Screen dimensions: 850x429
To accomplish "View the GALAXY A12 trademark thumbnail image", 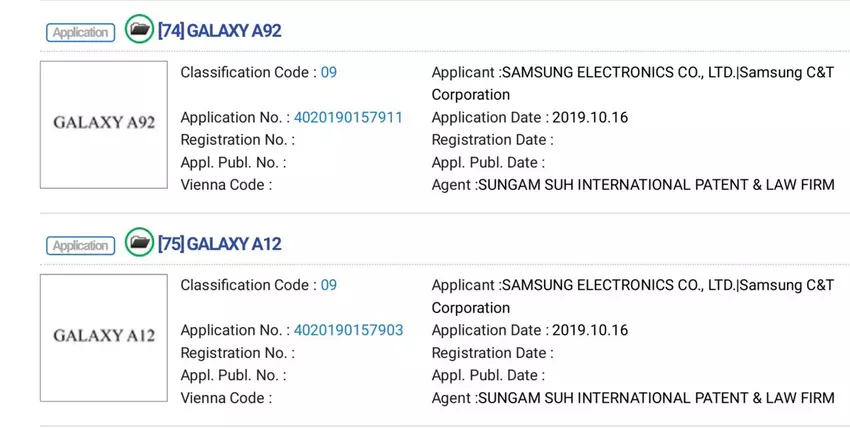I will pyautogui.click(x=104, y=337).
